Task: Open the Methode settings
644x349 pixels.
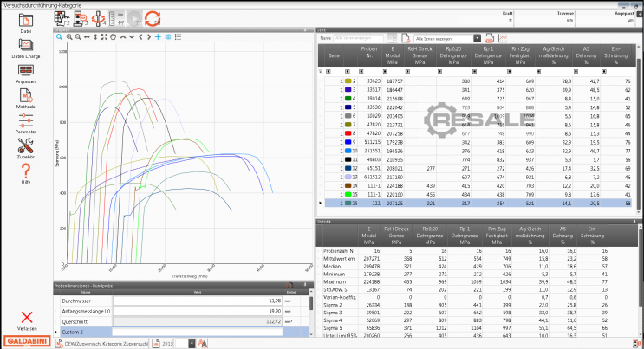Action: (26, 94)
